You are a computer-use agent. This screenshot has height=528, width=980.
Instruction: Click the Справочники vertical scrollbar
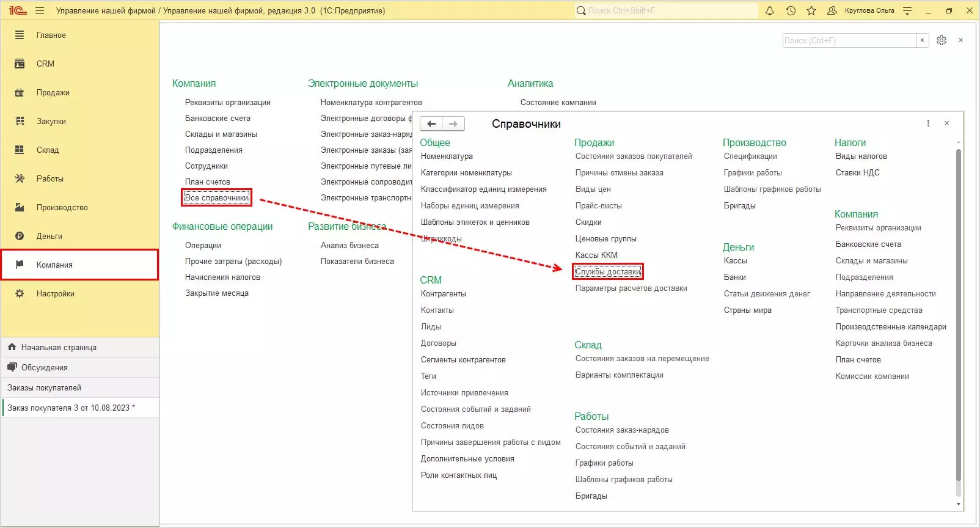pos(959,315)
